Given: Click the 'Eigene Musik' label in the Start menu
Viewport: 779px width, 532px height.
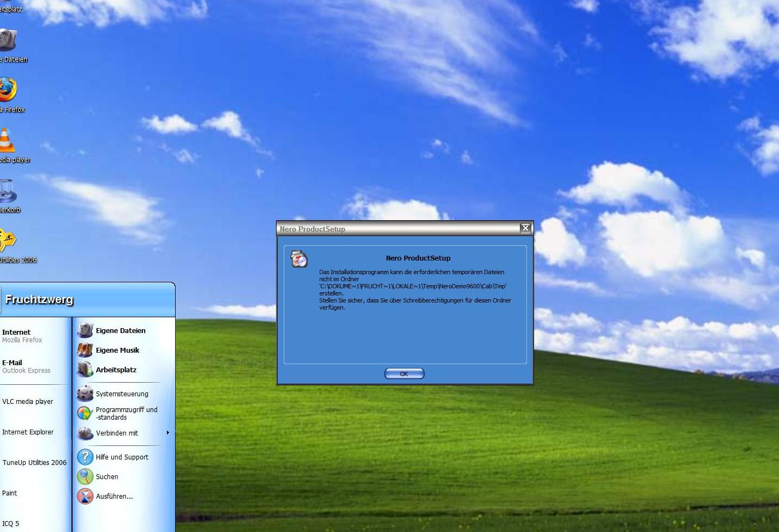Looking at the screenshot, I should pos(117,350).
